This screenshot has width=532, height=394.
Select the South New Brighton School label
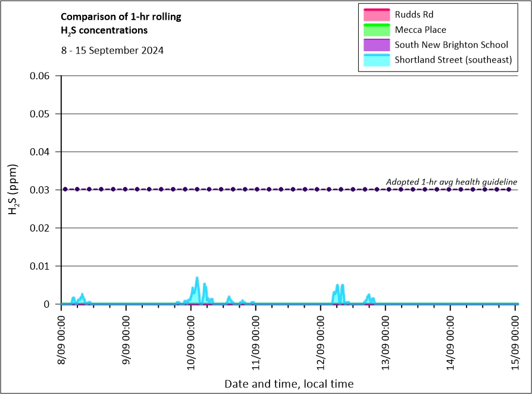click(451, 45)
